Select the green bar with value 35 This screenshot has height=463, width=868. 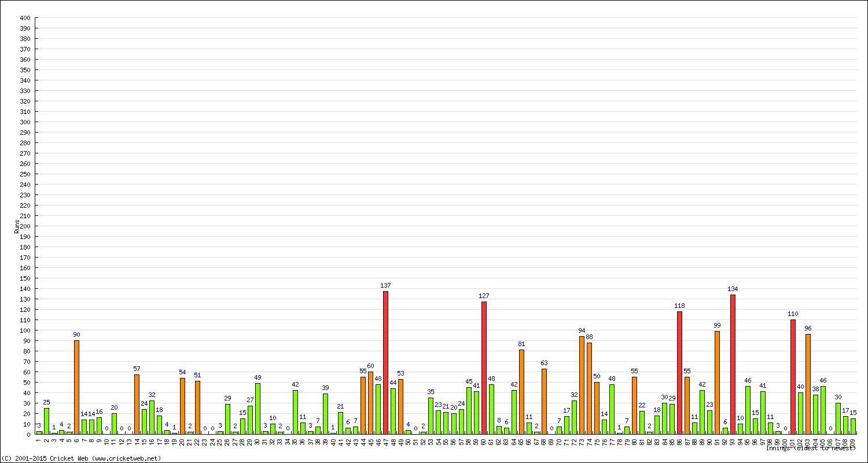pyautogui.click(x=431, y=416)
